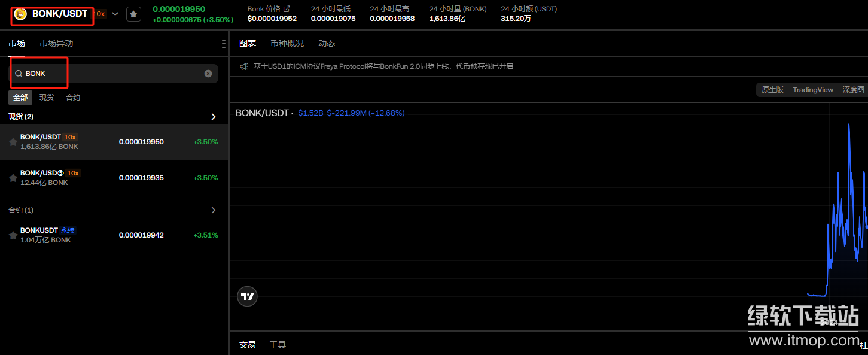
Task: Filter the market list by 合约
Action: tap(73, 98)
